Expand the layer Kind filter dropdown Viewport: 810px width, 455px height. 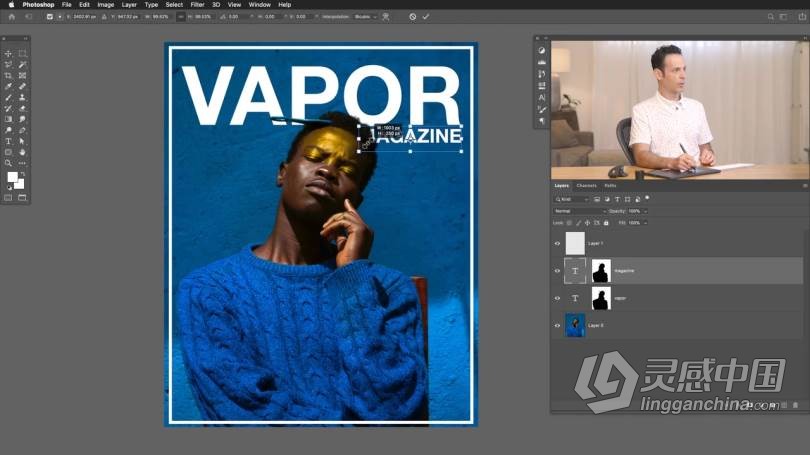(x=576, y=199)
